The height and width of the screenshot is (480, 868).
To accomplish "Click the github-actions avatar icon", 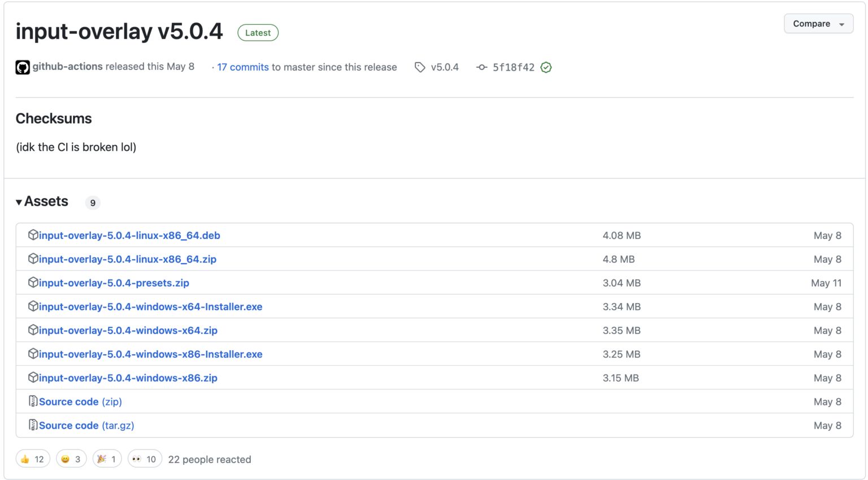I will pyautogui.click(x=23, y=67).
